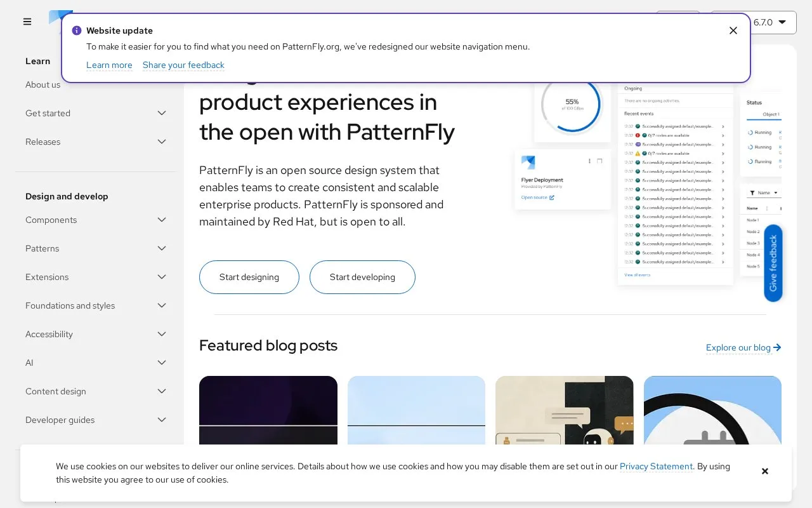Open the first dark purple blog post thumbnail
Image resolution: width=812 pixels, height=508 pixels.
268,410
